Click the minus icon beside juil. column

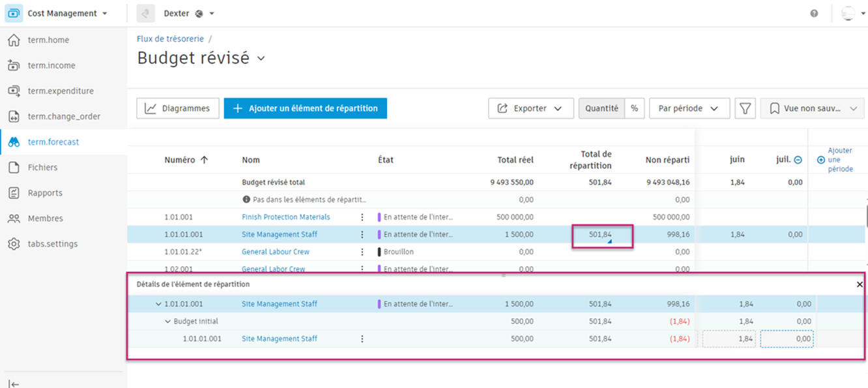(x=798, y=160)
